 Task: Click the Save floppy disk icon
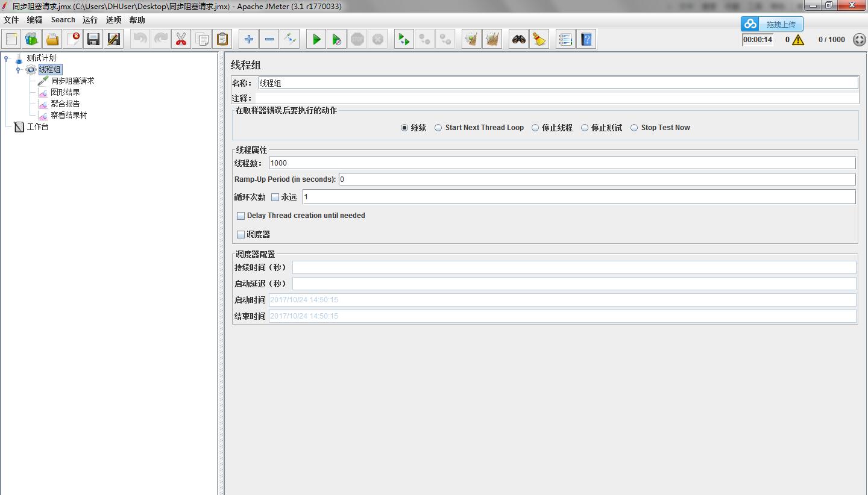(x=93, y=39)
